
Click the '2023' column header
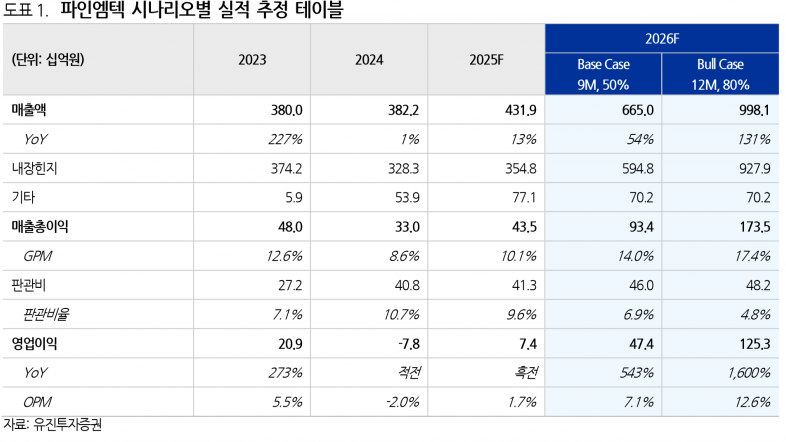coord(252,60)
